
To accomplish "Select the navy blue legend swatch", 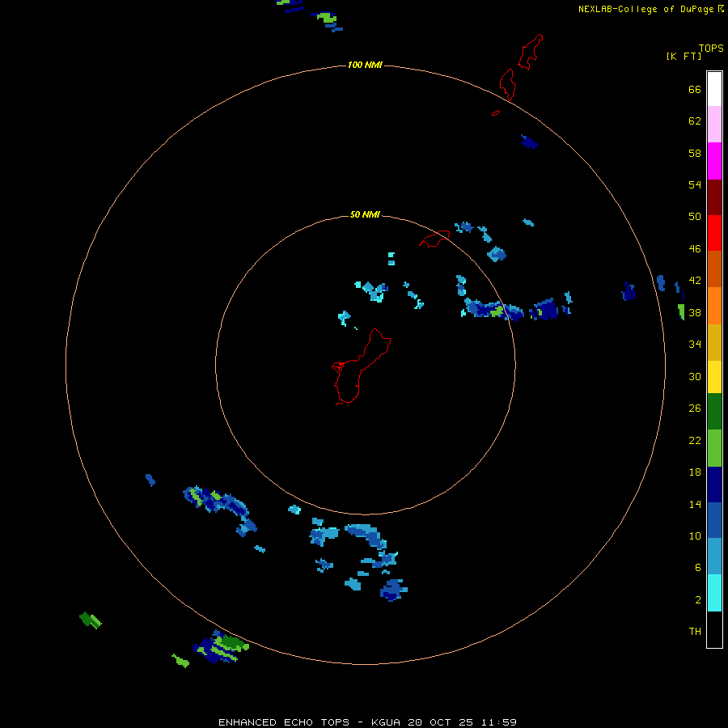I will point(714,485).
